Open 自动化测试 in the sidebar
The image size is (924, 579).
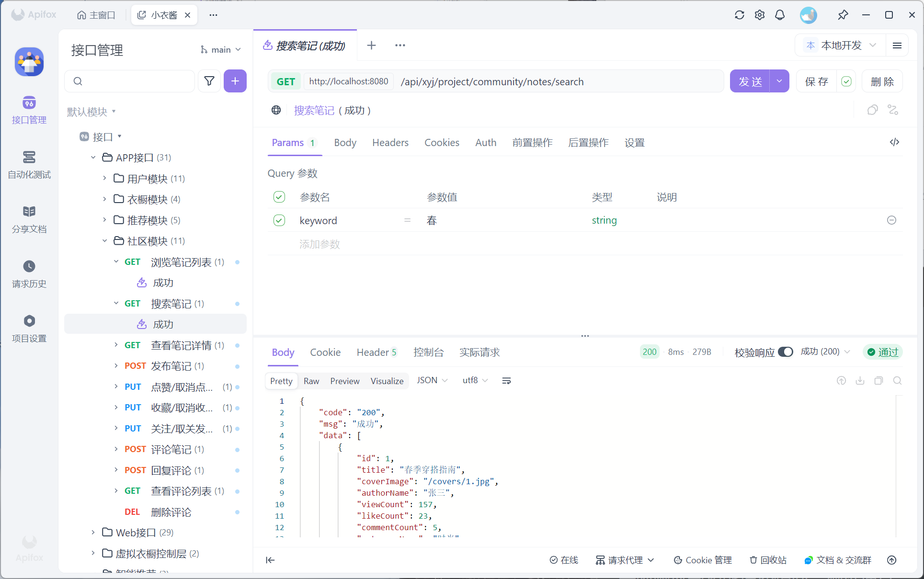pyautogui.click(x=29, y=164)
